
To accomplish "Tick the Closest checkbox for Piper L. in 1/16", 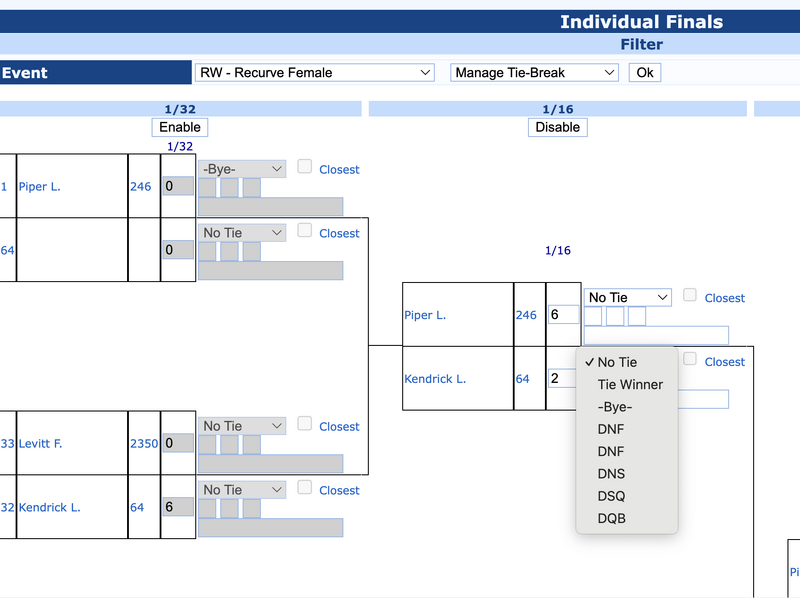I will pyautogui.click(x=690, y=294).
